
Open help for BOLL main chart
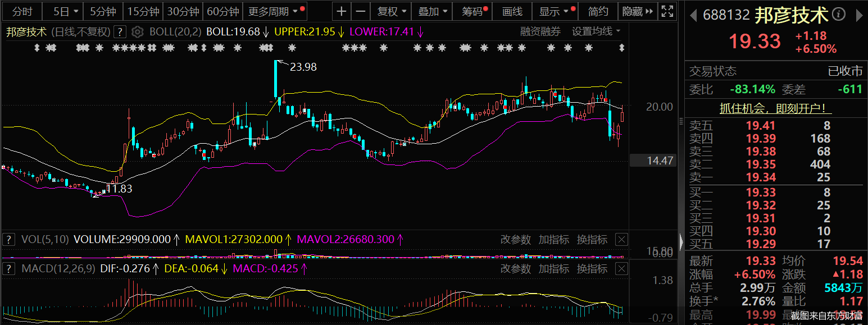point(120,31)
